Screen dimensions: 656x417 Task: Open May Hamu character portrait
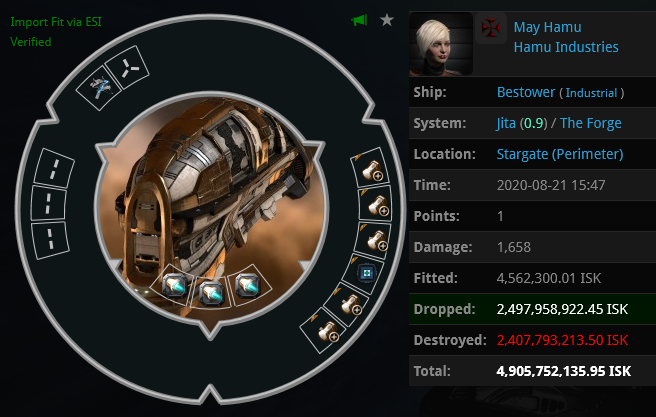point(441,44)
